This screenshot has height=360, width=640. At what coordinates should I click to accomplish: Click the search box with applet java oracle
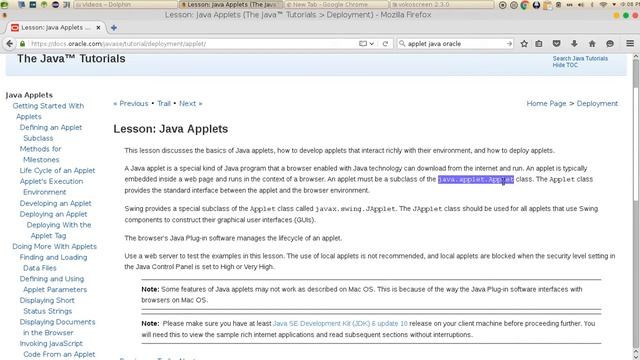455,43
